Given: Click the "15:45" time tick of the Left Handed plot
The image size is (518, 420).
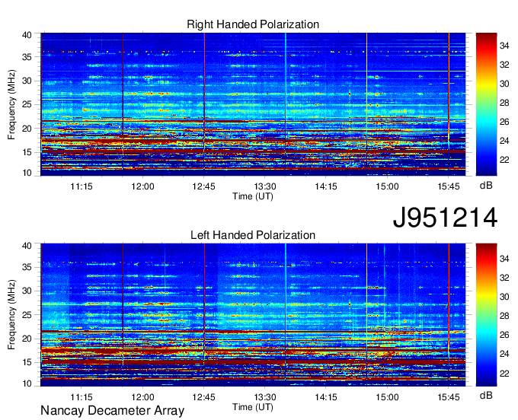Looking at the screenshot, I should coord(449,397).
